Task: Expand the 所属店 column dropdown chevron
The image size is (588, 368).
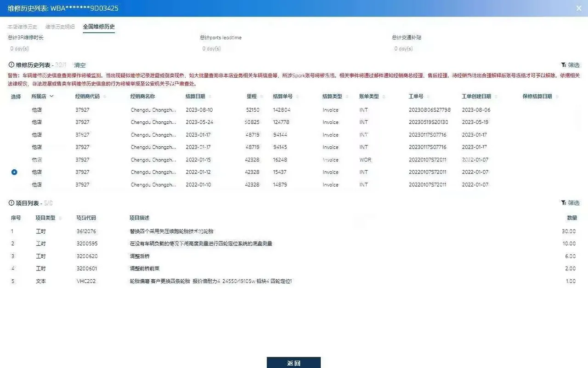Action: pos(51,96)
